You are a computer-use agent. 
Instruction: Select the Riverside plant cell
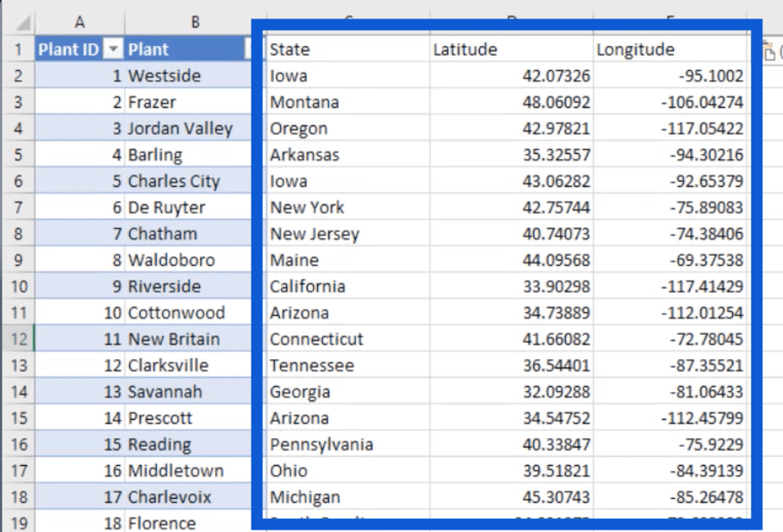(x=188, y=286)
